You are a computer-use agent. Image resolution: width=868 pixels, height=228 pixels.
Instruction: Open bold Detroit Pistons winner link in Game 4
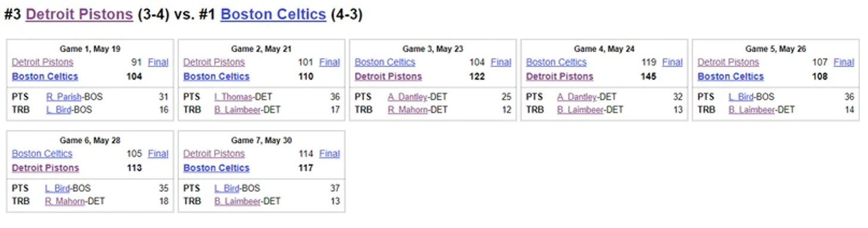[559, 77]
